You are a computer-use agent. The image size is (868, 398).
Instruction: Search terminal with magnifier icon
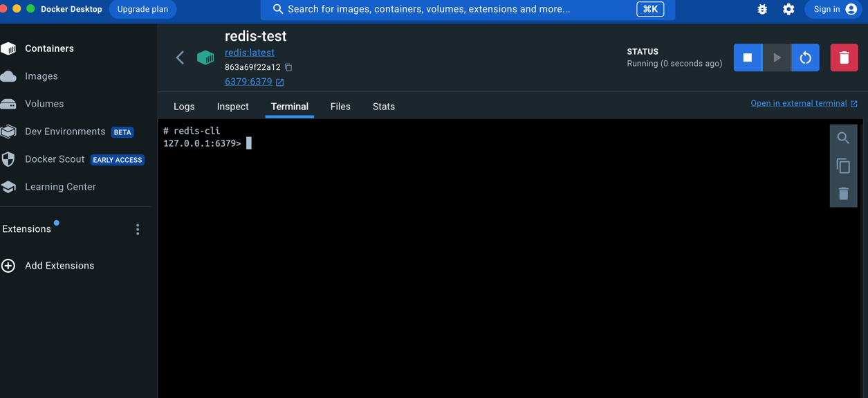point(843,138)
